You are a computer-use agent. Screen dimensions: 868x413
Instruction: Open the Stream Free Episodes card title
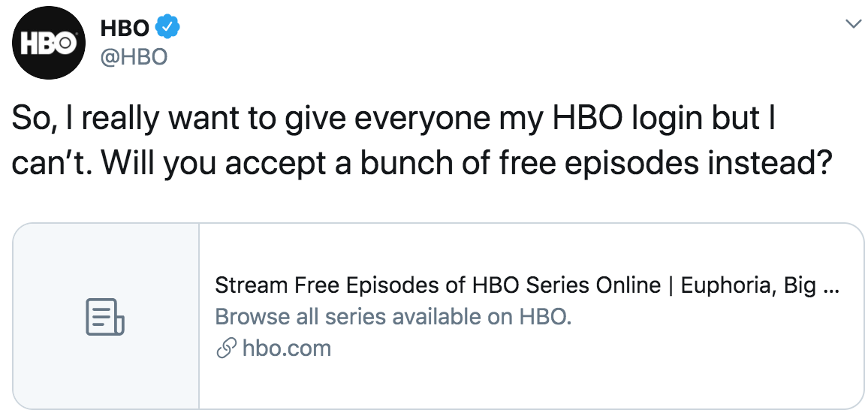point(527,285)
